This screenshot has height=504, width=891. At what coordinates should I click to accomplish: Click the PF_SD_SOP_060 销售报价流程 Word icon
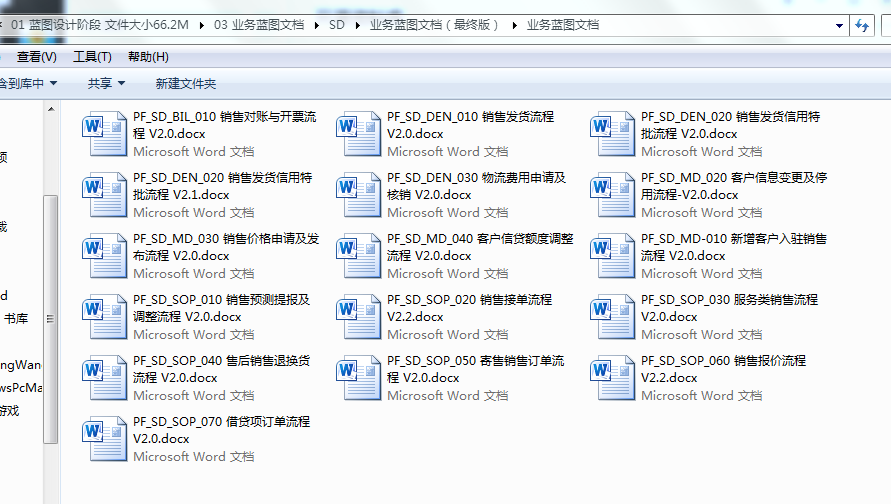point(613,378)
